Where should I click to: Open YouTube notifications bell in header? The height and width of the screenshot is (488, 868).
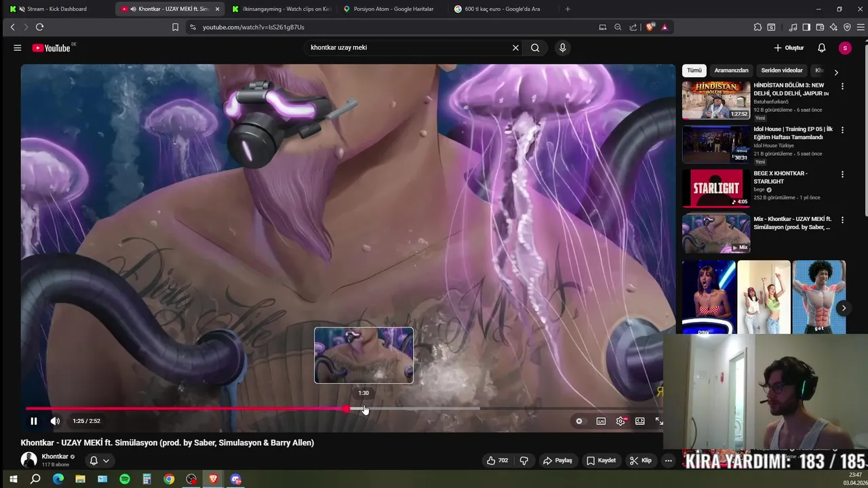821,47
